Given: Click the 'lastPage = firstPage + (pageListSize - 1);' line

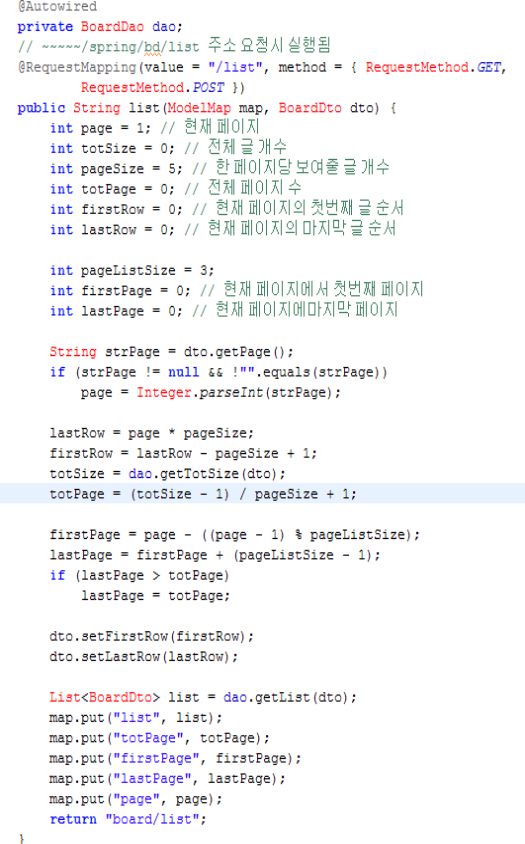Looking at the screenshot, I should [215, 555].
